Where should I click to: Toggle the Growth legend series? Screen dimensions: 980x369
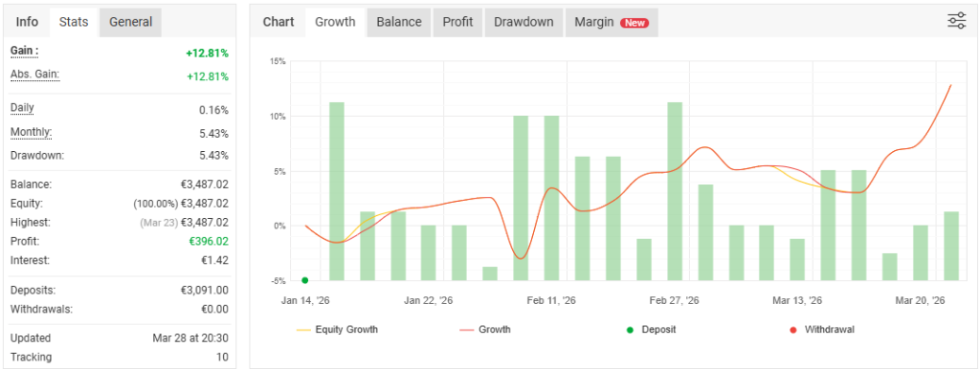click(x=485, y=329)
